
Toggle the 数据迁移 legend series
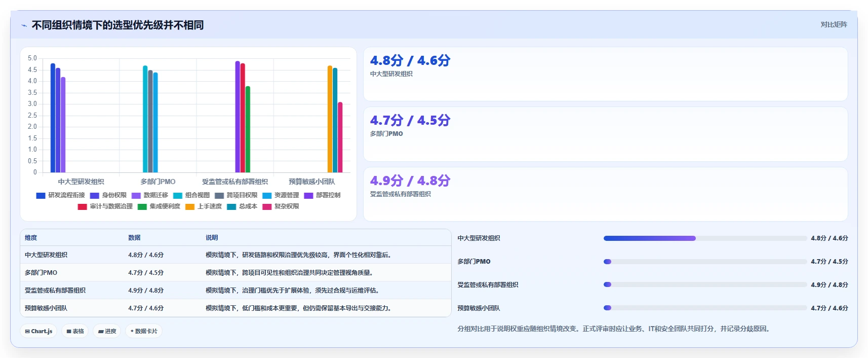click(150, 195)
